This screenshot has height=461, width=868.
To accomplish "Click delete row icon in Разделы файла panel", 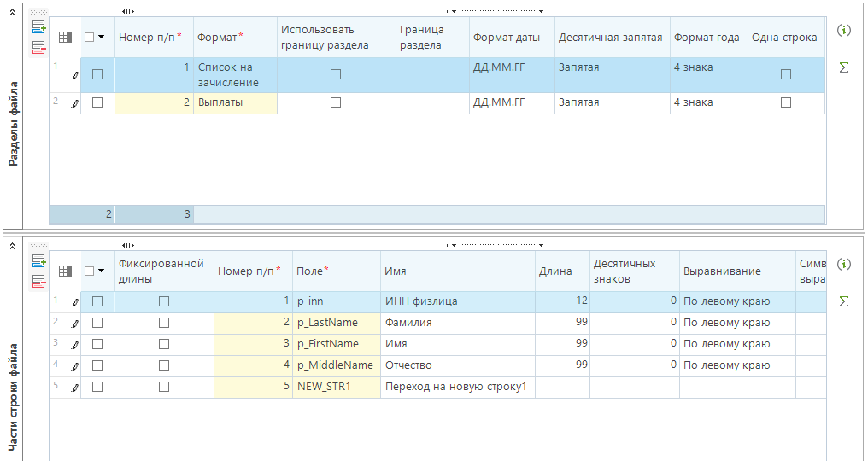I will (x=38, y=48).
